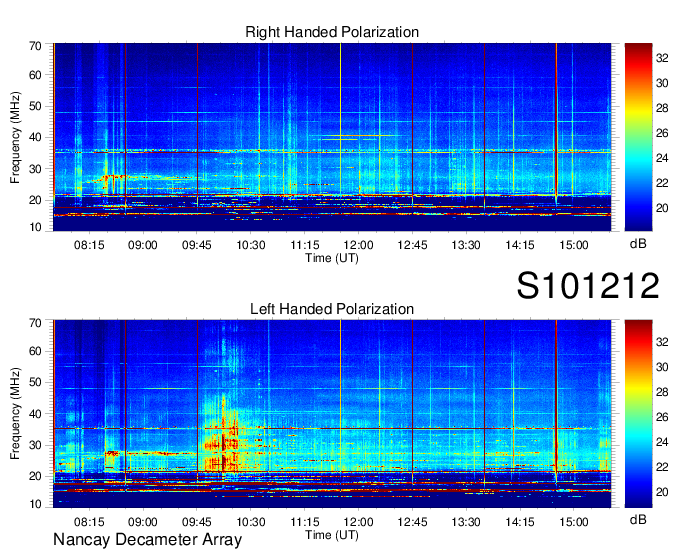Click 15:00 time tick under Left Handed plot
680x552 pixels.
[574, 522]
